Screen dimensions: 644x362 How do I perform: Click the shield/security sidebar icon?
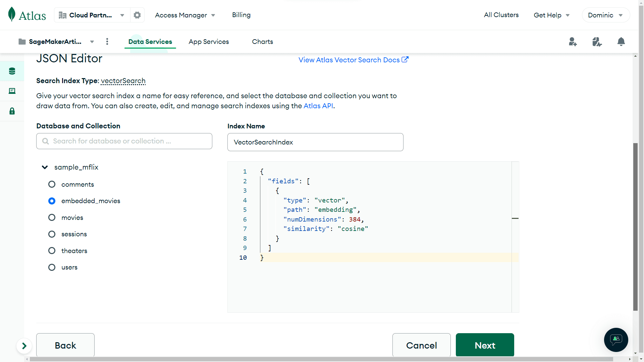12,111
